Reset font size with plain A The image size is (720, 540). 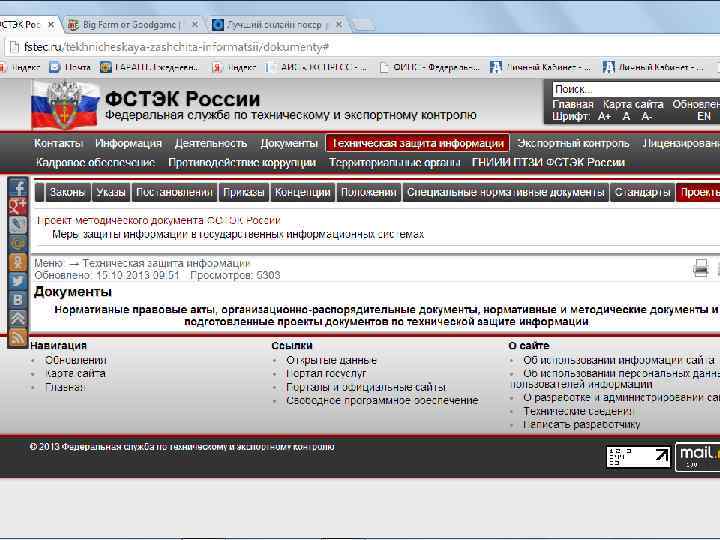[x=626, y=117]
